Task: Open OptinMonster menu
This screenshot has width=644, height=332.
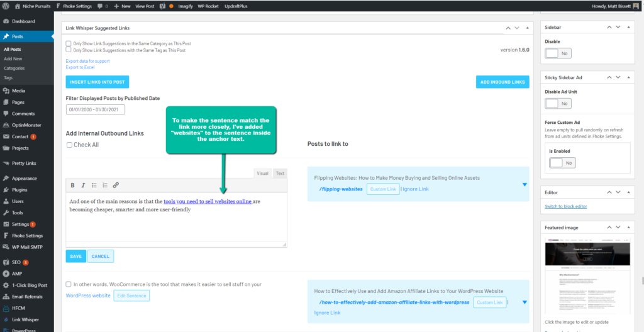Action: (26, 125)
